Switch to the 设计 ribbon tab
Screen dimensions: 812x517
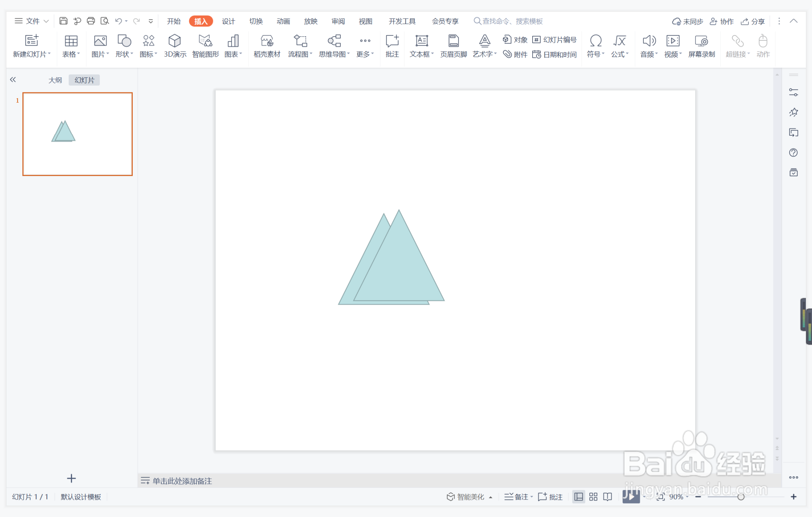pyautogui.click(x=228, y=21)
